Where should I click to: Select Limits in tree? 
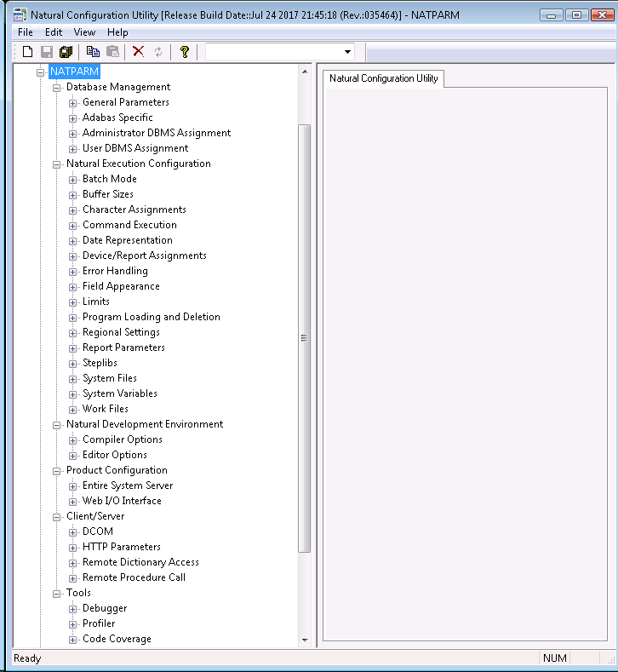tap(96, 302)
